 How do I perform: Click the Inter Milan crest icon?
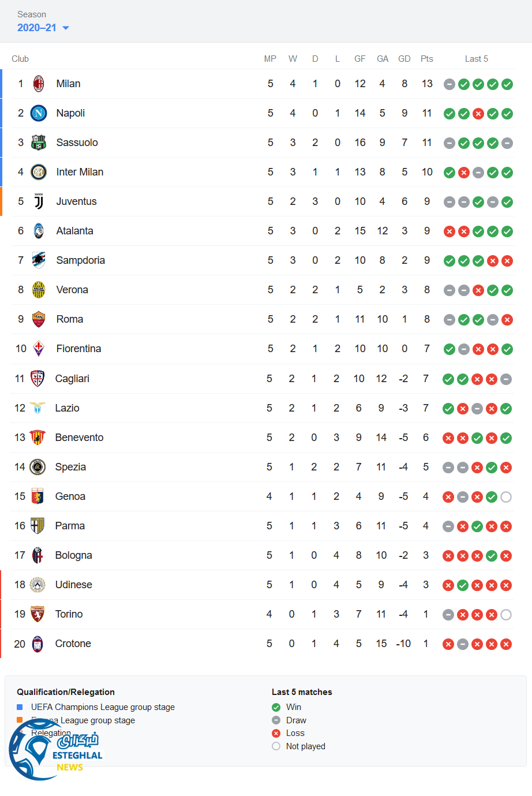coord(39,172)
